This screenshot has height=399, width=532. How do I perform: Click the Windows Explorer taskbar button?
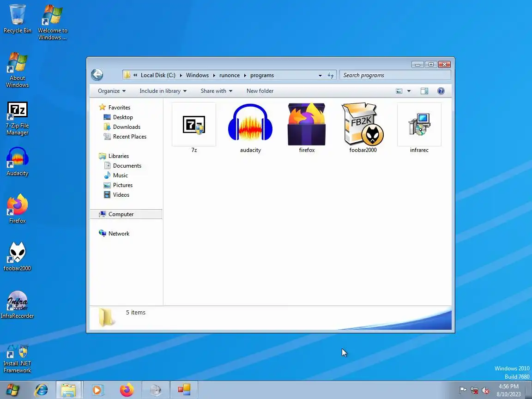pyautogui.click(x=68, y=390)
